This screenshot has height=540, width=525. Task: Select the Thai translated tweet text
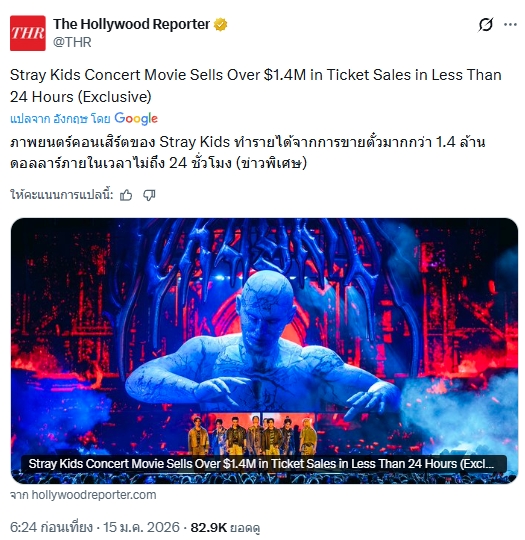click(247, 153)
